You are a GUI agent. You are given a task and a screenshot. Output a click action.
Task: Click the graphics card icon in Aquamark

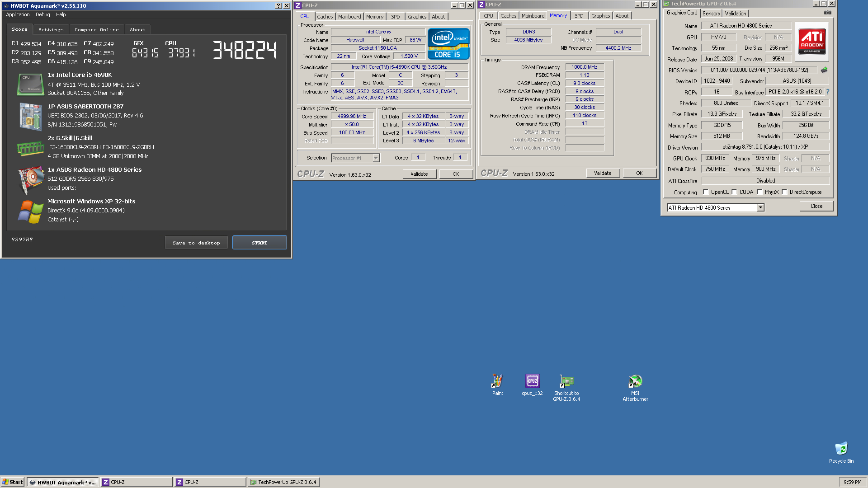30,180
